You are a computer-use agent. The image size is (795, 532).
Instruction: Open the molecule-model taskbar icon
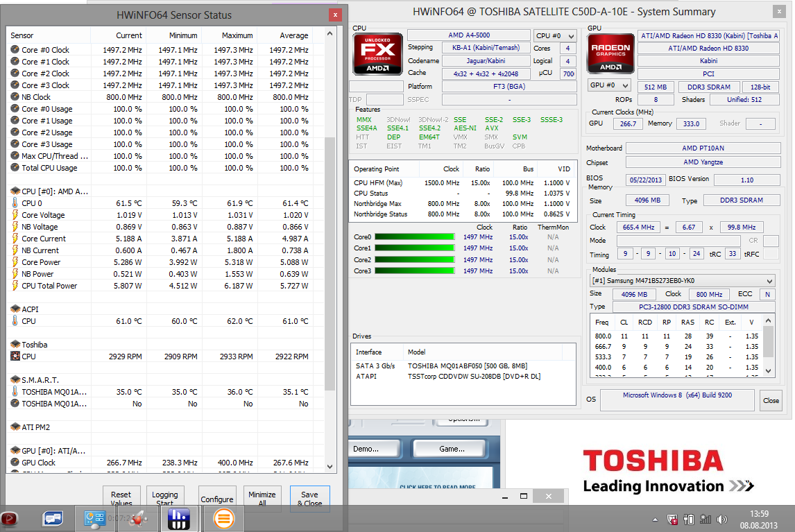(x=137, y=519)
